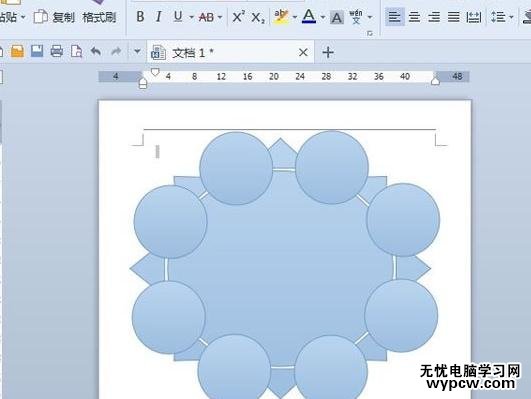Expand quick access toolbar dropdown
This screenshot has width=531, height=399.
[x=137, y=51]
